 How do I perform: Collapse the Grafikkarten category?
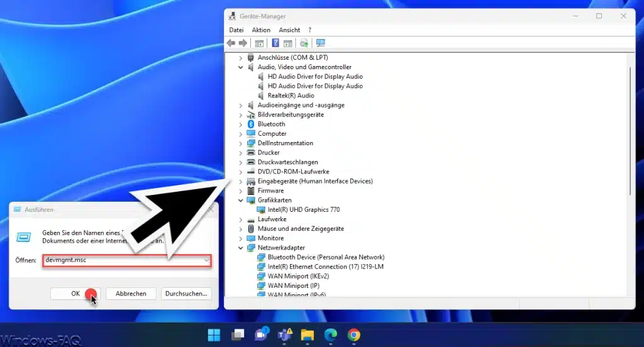point(241,200)
